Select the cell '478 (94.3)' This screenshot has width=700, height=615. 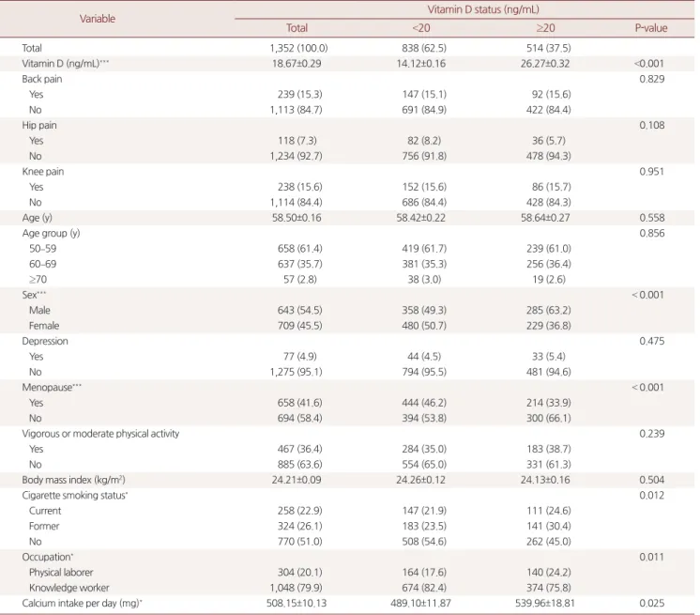pyautogui.click(x=548, y=156)
